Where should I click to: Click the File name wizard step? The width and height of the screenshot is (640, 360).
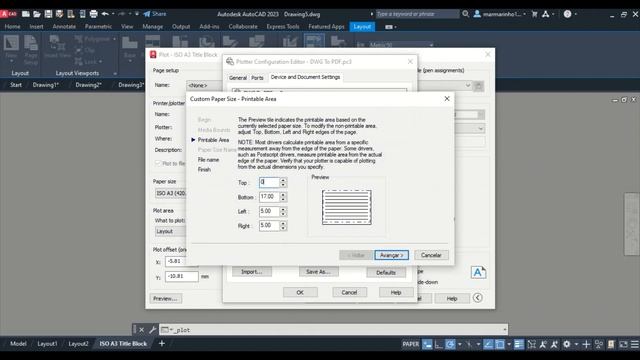pyautogui.click(x=208, y=160)
